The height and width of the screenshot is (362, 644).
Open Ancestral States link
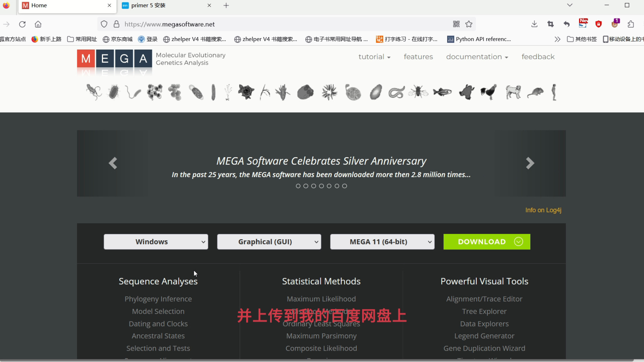pos(158,336)
